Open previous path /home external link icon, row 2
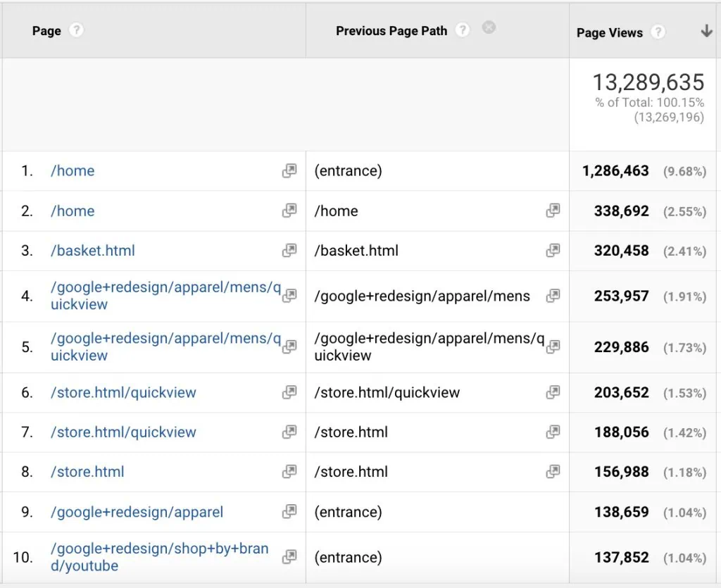 point(553,211)
